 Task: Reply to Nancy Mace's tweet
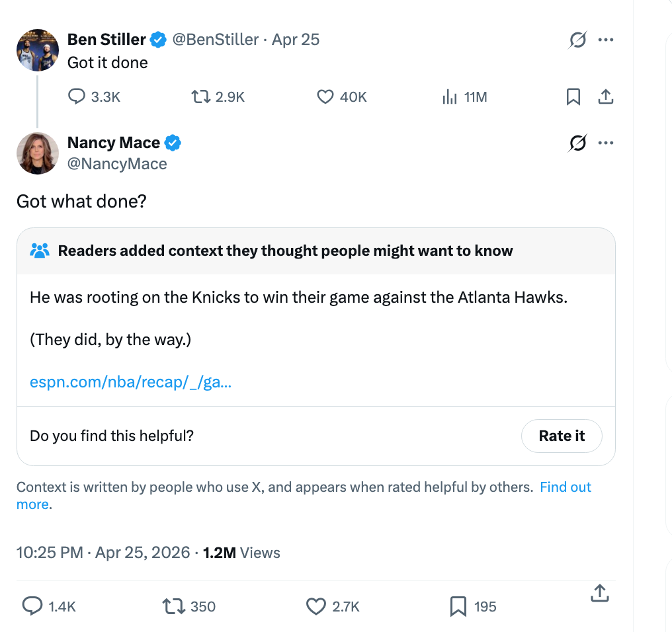[31, 606]
